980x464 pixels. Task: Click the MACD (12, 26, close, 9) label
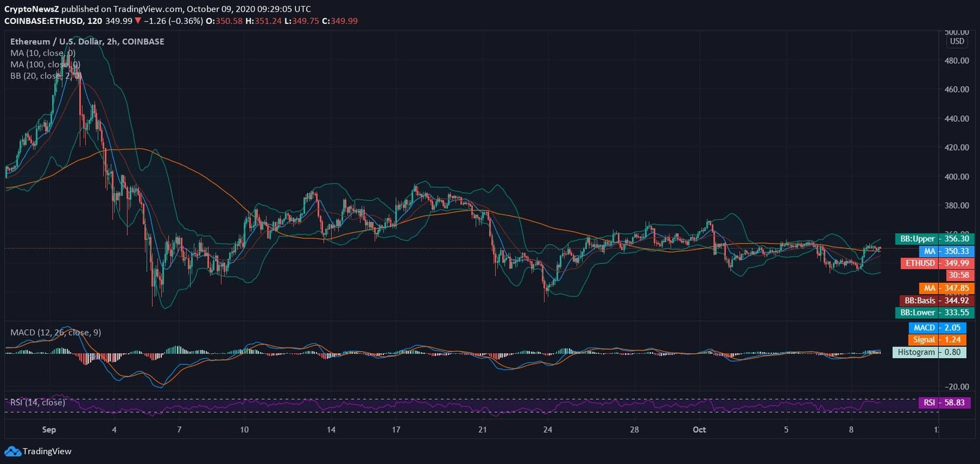coord(56,332)
